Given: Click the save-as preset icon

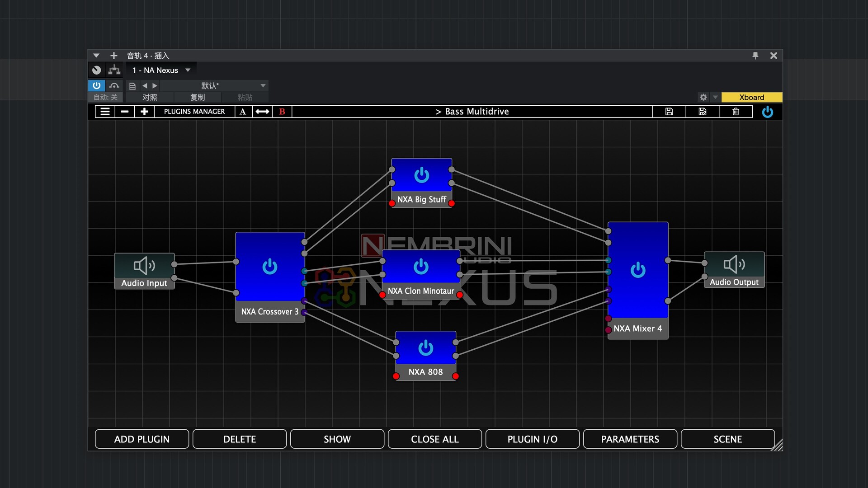Looking at the screenshot, I should pos(703,112).
